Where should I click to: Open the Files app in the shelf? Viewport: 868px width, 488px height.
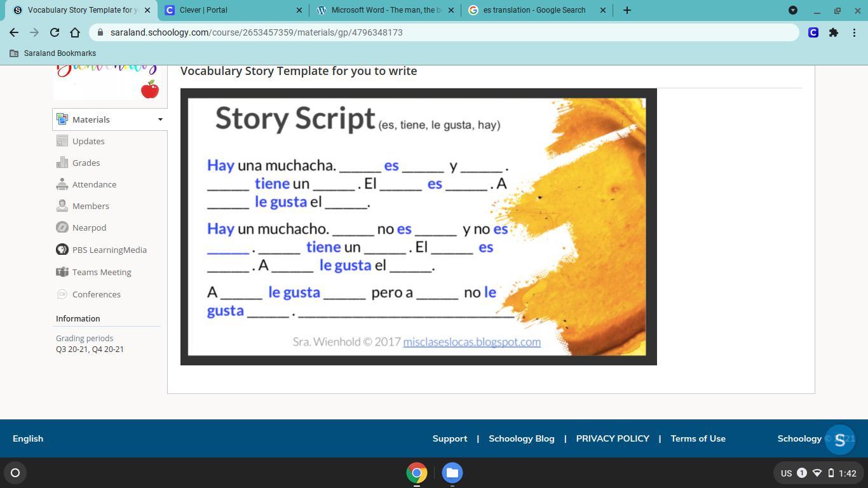point(452,473)
